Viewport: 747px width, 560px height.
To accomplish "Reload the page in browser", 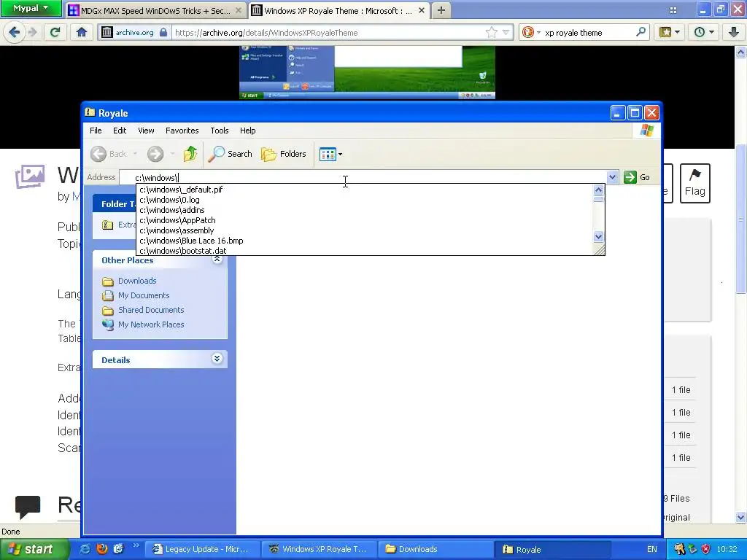I will [55, 32].
